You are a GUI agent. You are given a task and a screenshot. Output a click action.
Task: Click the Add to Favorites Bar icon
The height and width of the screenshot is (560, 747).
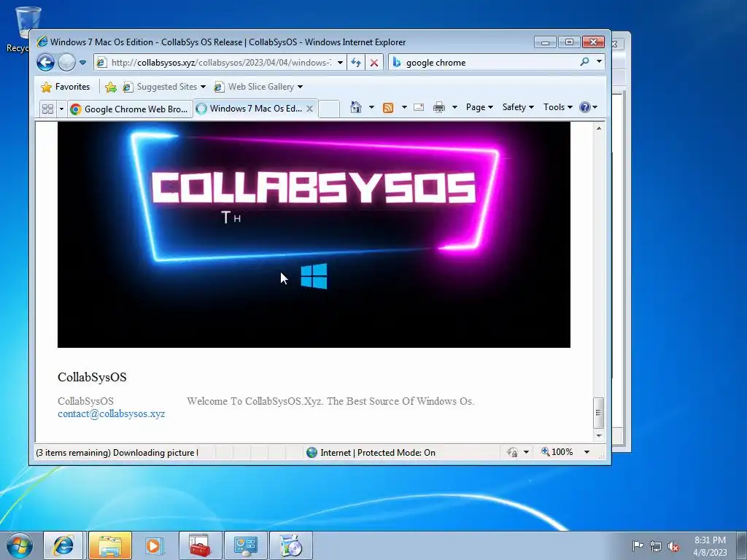[111, 87]
